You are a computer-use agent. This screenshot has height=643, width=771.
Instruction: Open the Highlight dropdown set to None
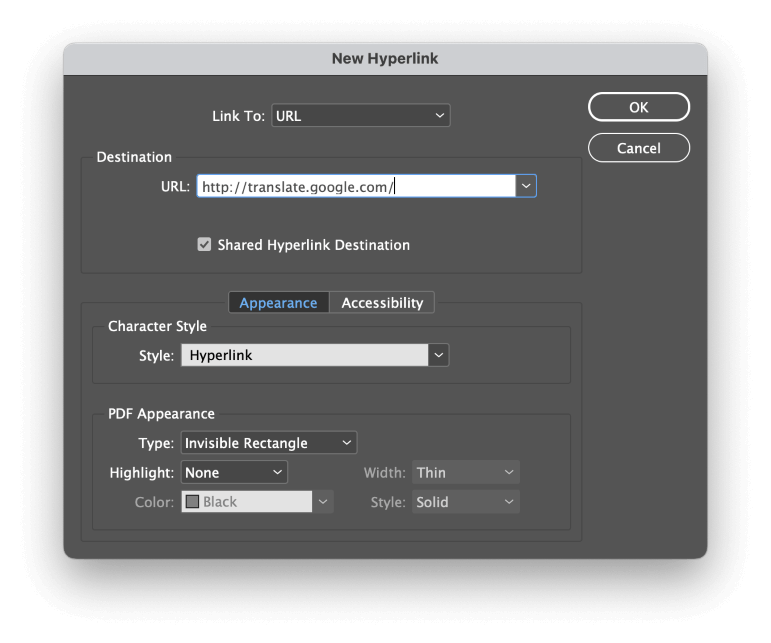tap(234, 472)
